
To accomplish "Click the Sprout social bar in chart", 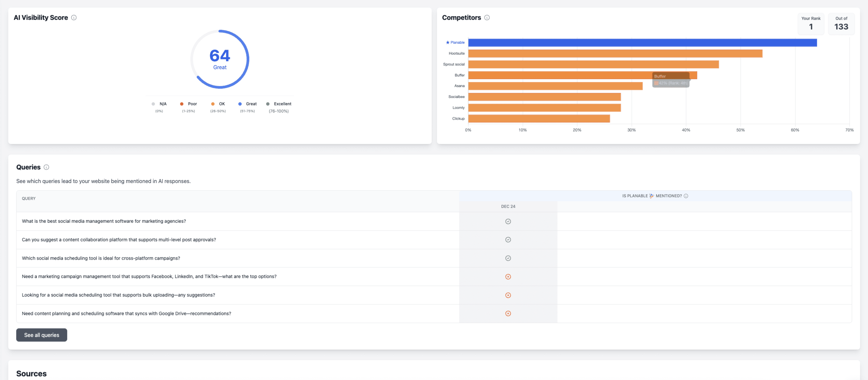I will pyautogui.click(x=593, y=64).
